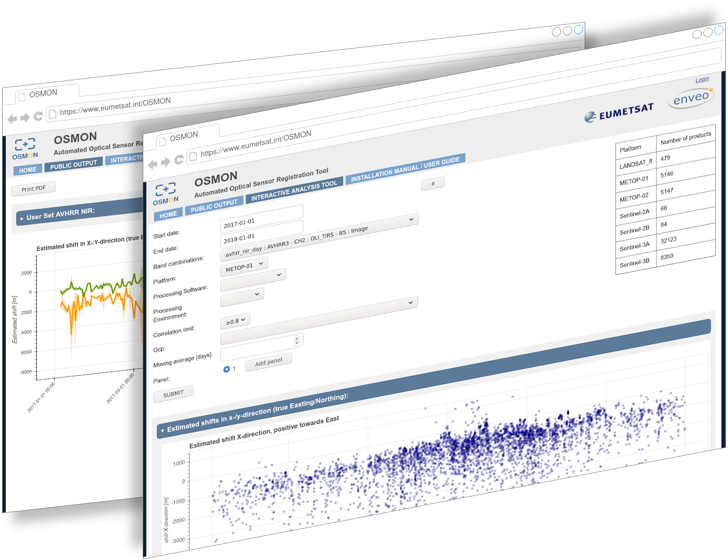Click METOP-01 table cell

pos(636,181)
